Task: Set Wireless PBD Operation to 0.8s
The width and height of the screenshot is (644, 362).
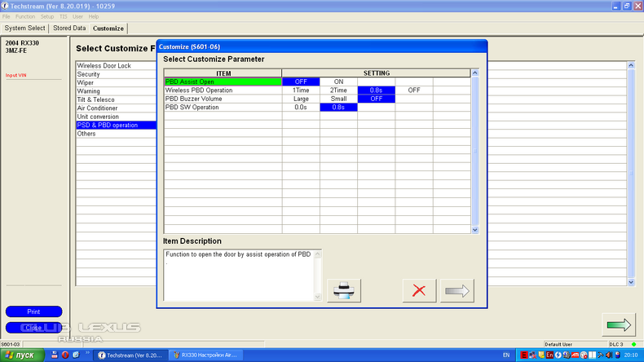Action: pyautogui.click(x=377, y=90)
